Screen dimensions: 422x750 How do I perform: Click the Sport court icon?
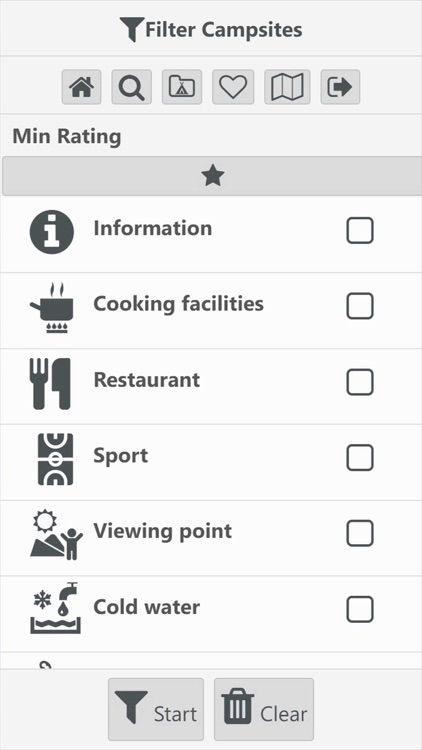(x=56, y=459)
